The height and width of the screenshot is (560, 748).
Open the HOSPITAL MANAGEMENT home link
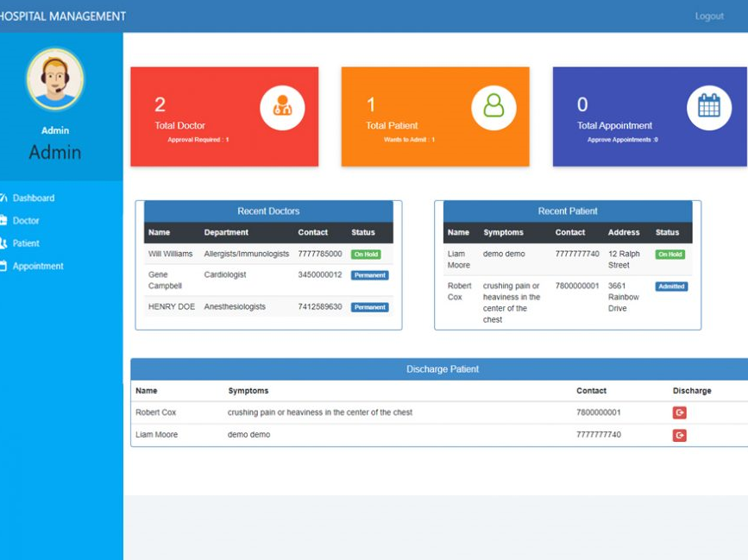62,16
